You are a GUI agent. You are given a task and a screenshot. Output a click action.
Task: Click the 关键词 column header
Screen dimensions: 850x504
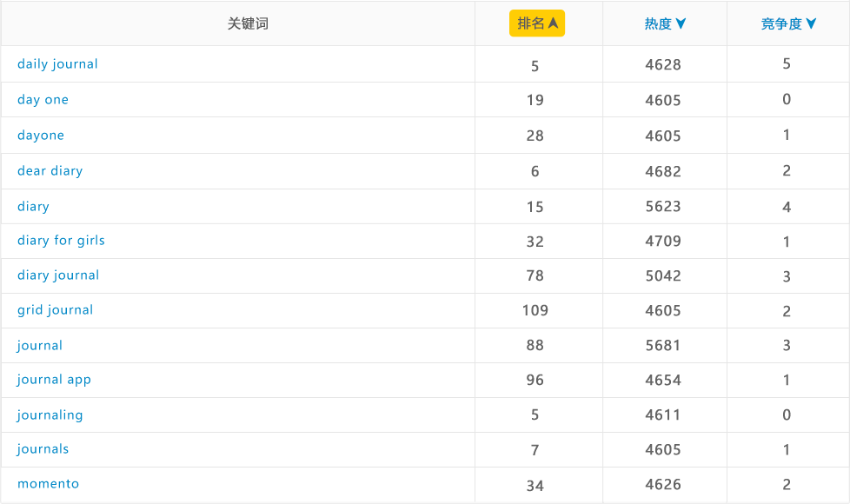(x=248, y=24)
